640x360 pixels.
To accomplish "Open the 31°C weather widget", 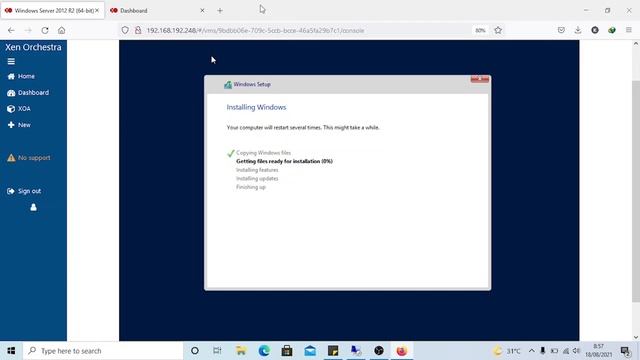I will point(507,351).
